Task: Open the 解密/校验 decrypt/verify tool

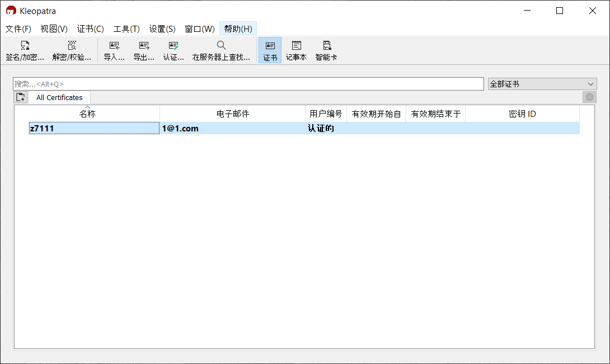Action: [72, 50]
